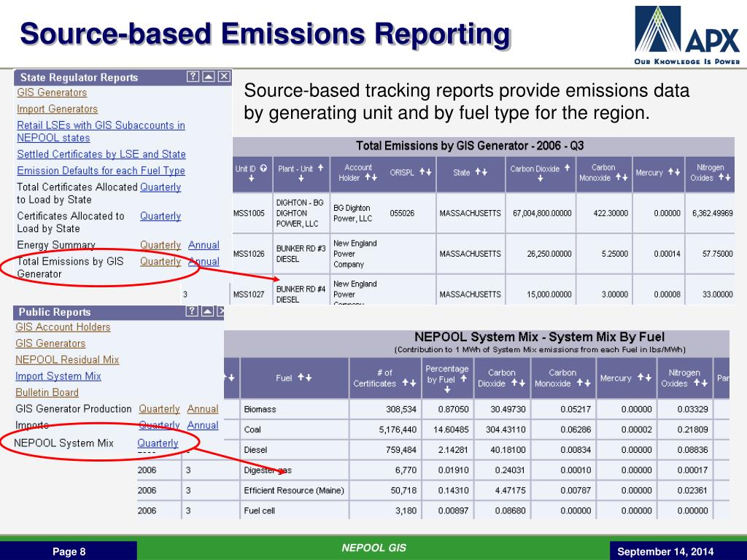Open Annual link for Energy Summary
The height and width of the screenshot is (560, 747).
204,245
